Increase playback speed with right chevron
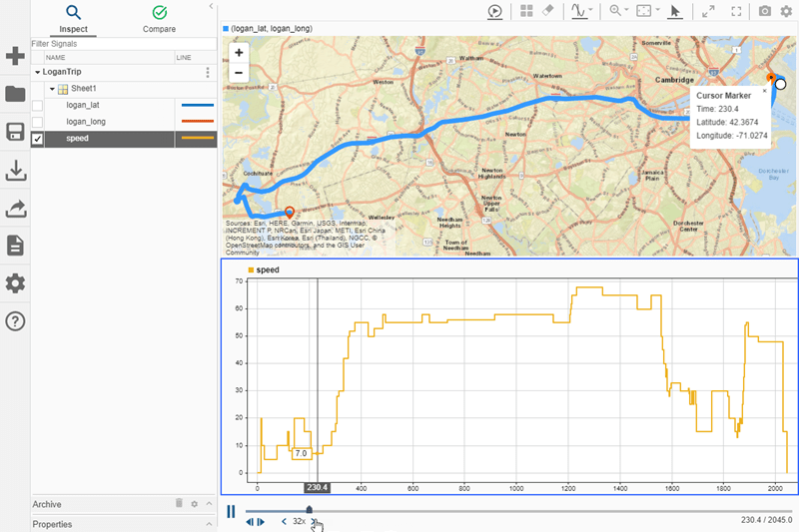Screen dimensions: 799x532 pos(314,521)
